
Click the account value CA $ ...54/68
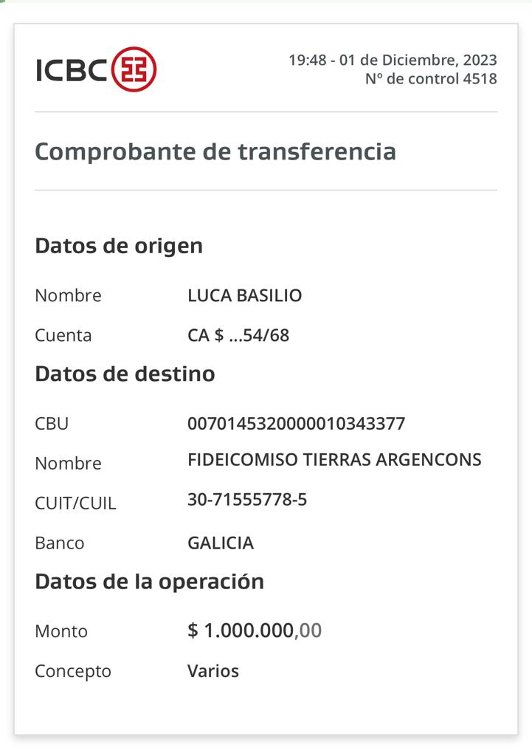point(238,335)
